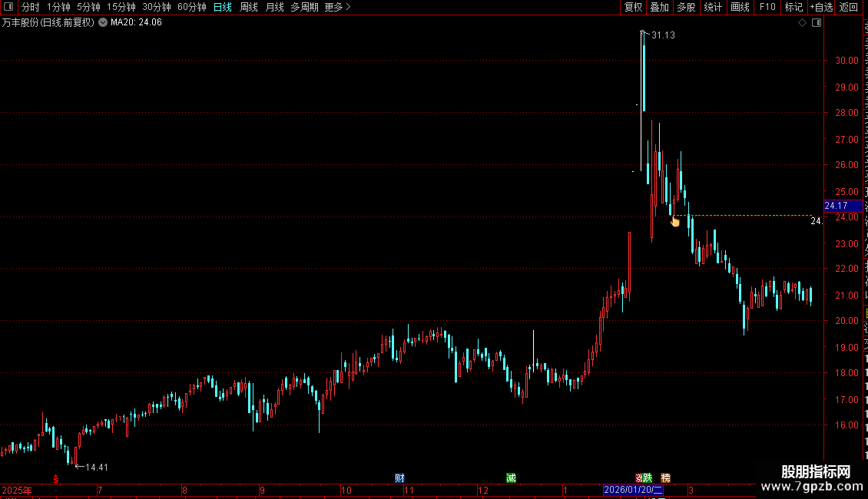Viewport: 868px width, 499px height.
Task: Activate the 画线 drawing tools button
Action: tap(740, 7)
